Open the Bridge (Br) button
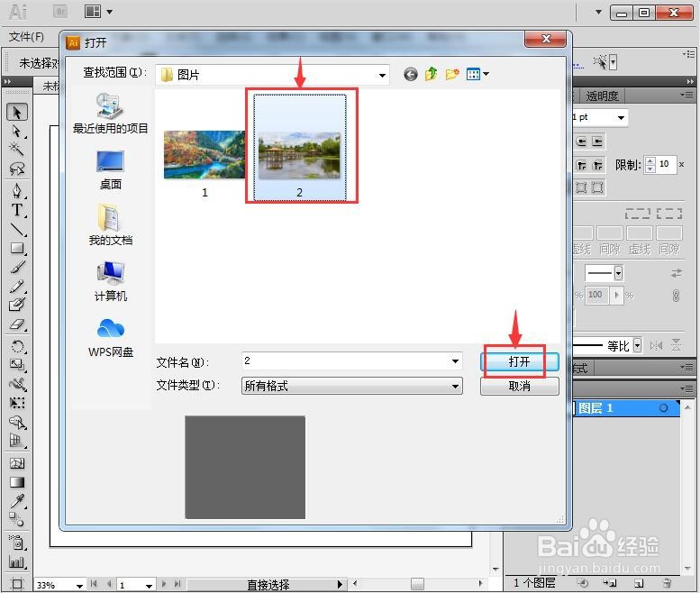700x593 pixels. click(x=60, y=12)
